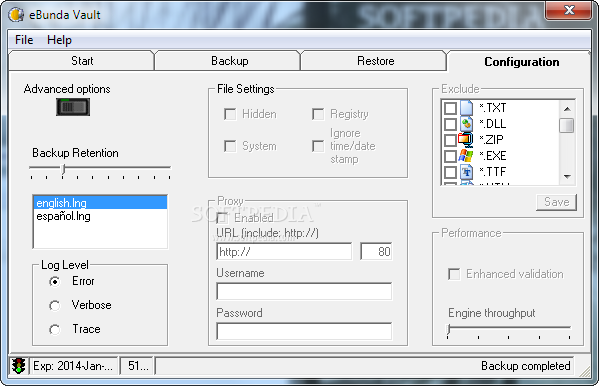The image size is (599, 386).
Task: Select the Error log level
Action: [x=55, y=282]
